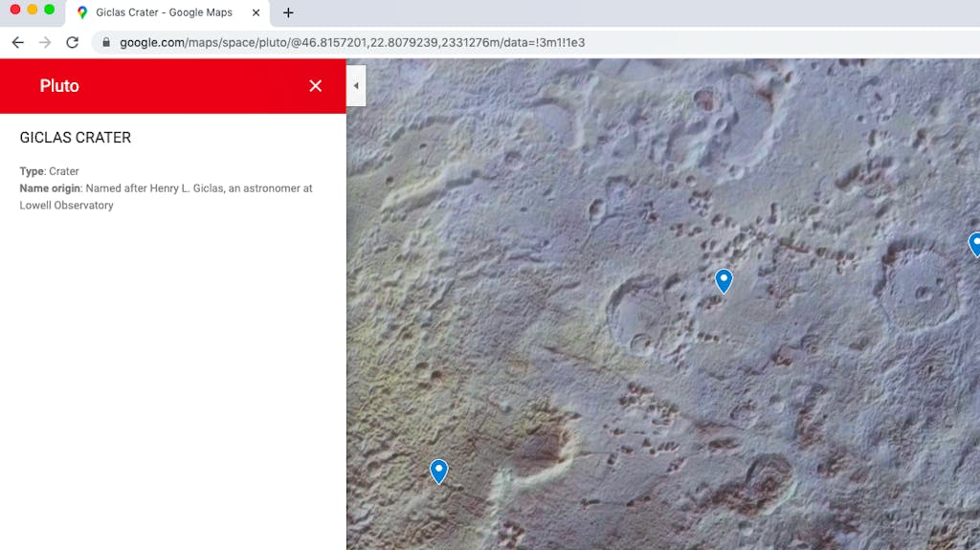Screen dimensions: 980x550
Task: Close the Giclas Crater browser tab
Action: [x=256, y=12]
